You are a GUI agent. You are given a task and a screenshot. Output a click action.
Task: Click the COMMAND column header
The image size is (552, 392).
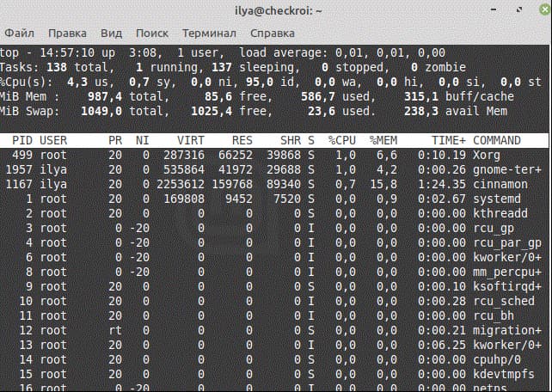(x=497, y=140)
